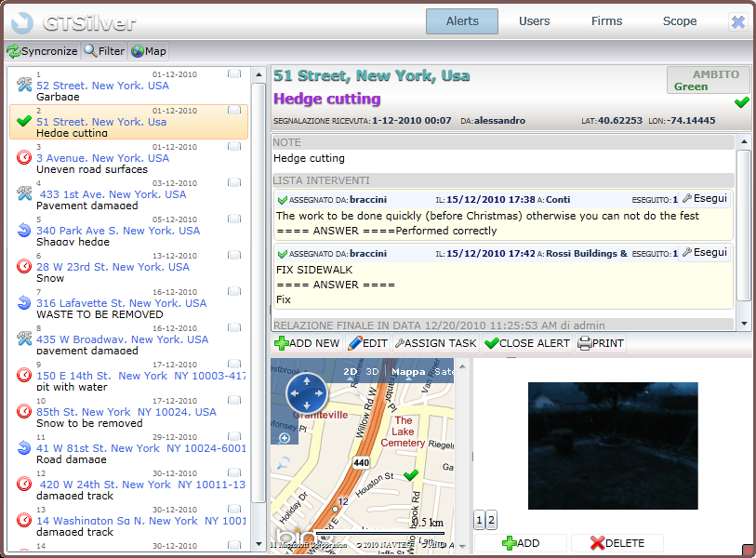Click the photo ADD button

(x=521, y=543)
